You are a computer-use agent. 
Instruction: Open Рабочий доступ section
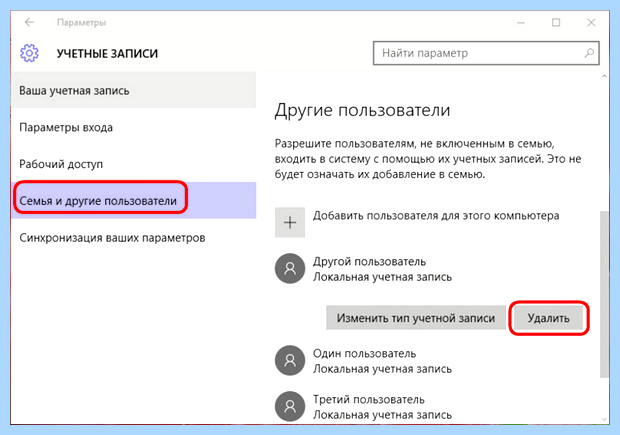click(x=134, y=164)
